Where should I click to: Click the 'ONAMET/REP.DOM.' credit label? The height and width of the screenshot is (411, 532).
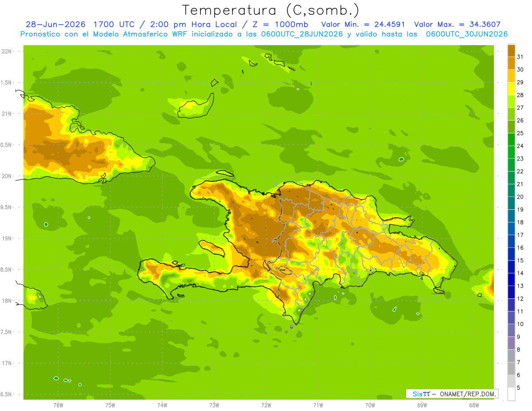coord(468,394)
